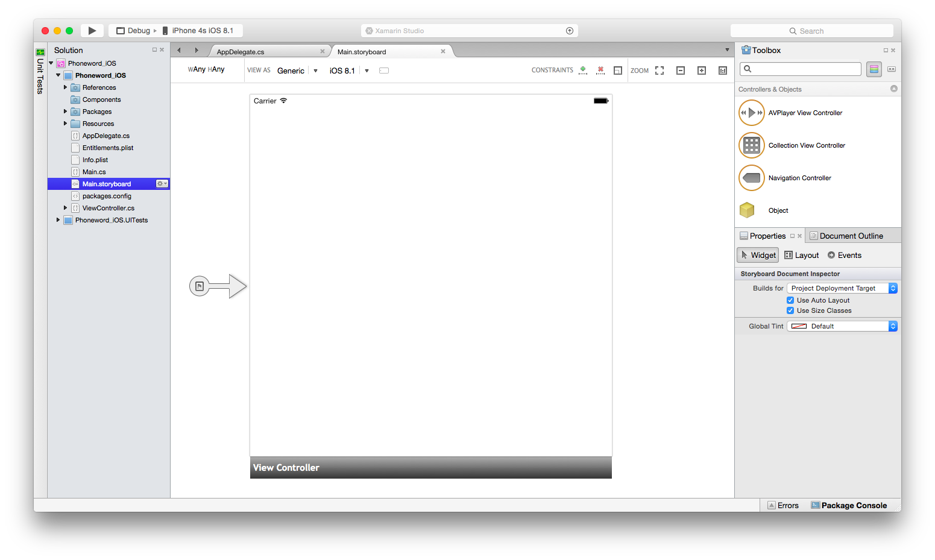Toggle the Use Auto Layout checkbox
935x560 pixels.
click(x=790, y=300)
